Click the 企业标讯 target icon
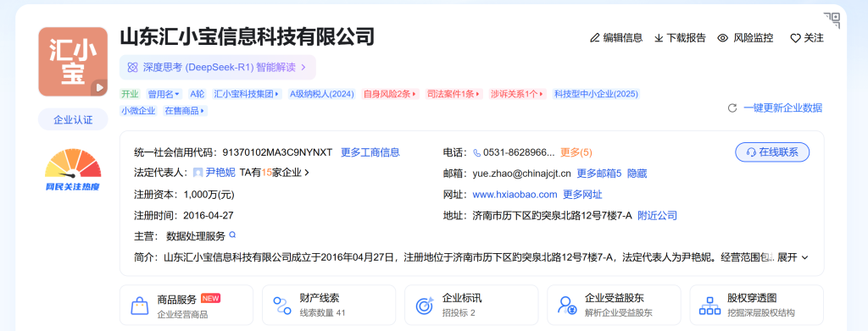 coord(425,306)
